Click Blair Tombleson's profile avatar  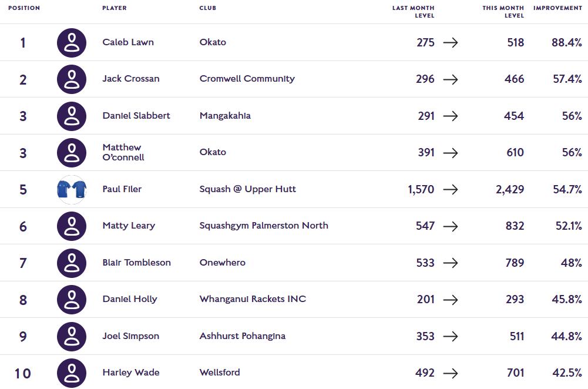pos(72,263)
